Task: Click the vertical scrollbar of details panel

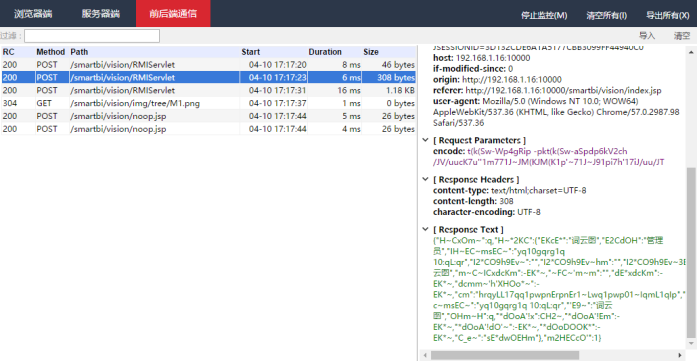Action: [x=691, y=253]
